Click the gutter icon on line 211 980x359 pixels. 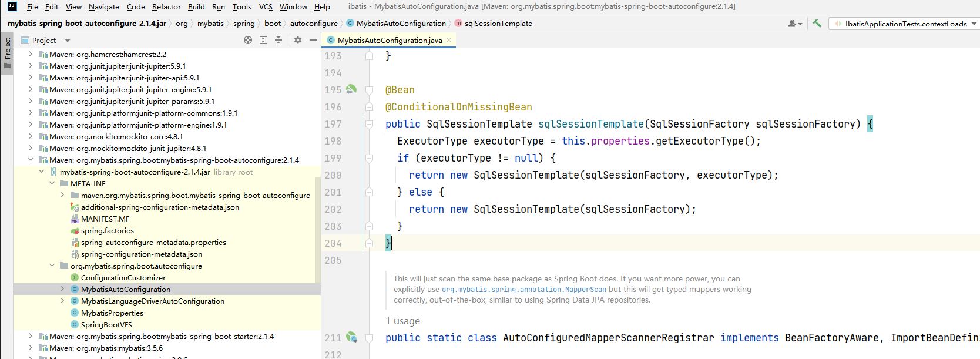click(x=351, y=337)
